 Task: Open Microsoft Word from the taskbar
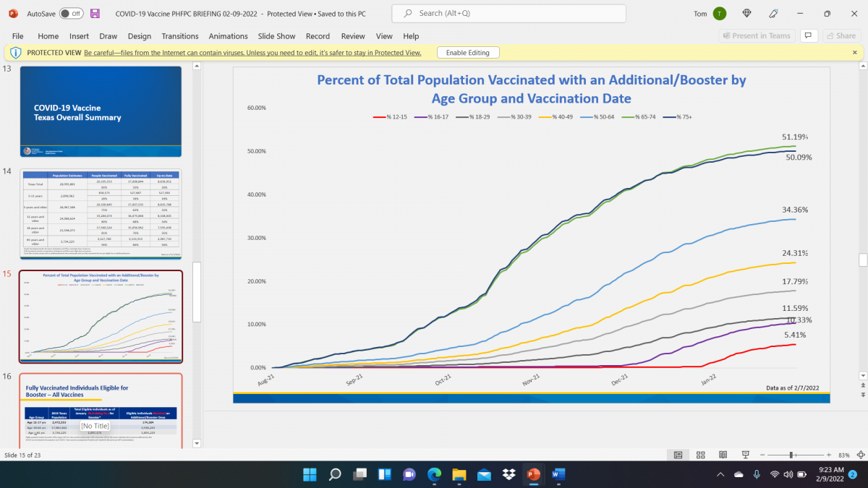coord(558,475)
